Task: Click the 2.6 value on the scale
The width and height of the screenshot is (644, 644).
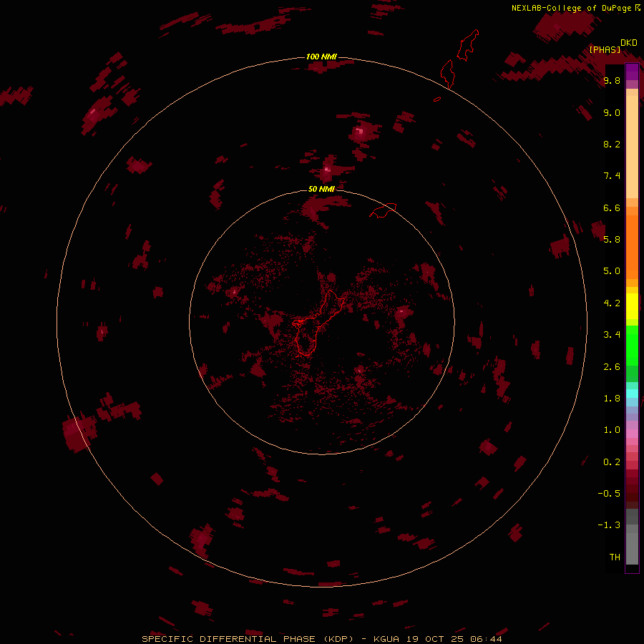Action: [x=612, y=367]
